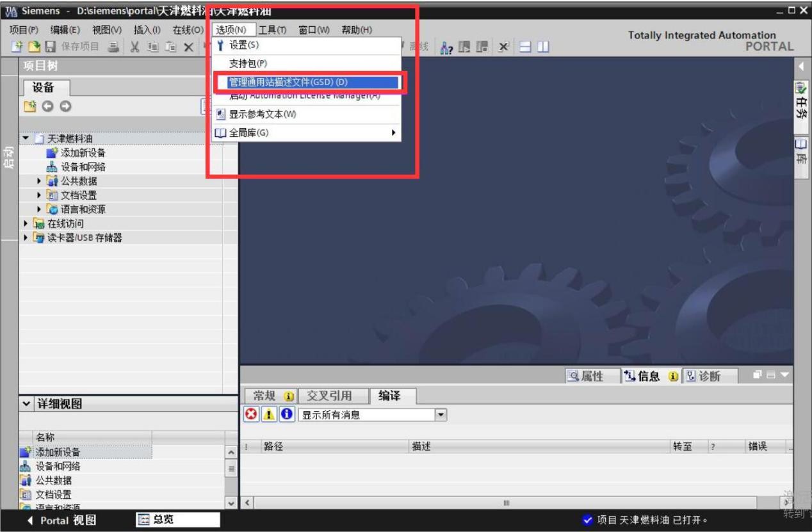812x532 pixels.
Task: Select 支持包(P) menu entry
Action: [305, 63]
